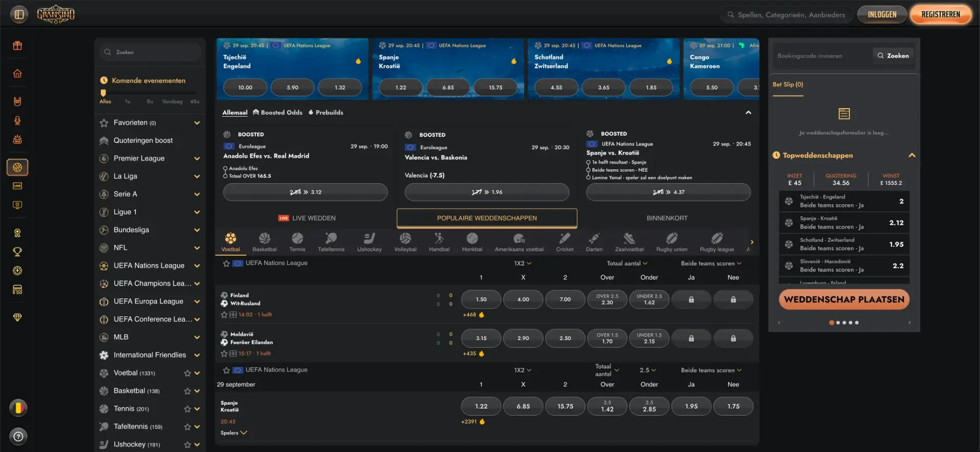Select the Honkbal sport icon
This screenshot has height=452, width=980.
(472, 242)
